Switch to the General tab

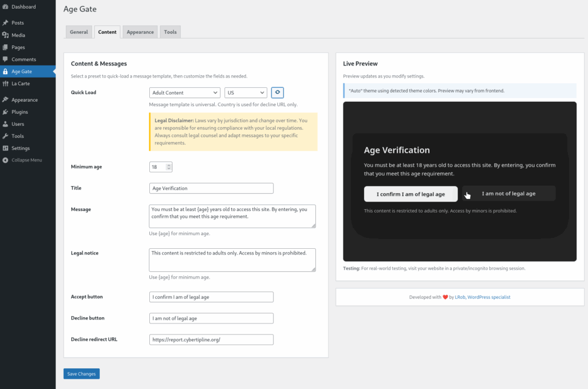pyautogui.click(x=79, y=32)
